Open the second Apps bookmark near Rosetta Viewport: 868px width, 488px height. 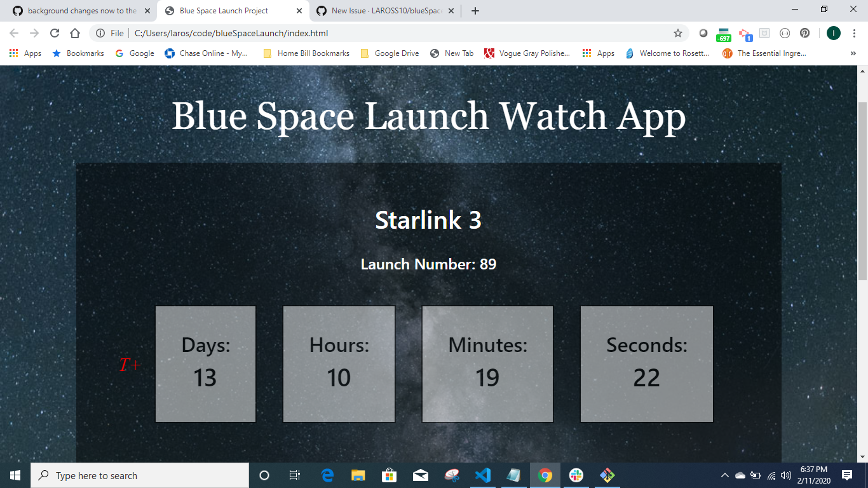pyautogui.click(x=599, y=53)
